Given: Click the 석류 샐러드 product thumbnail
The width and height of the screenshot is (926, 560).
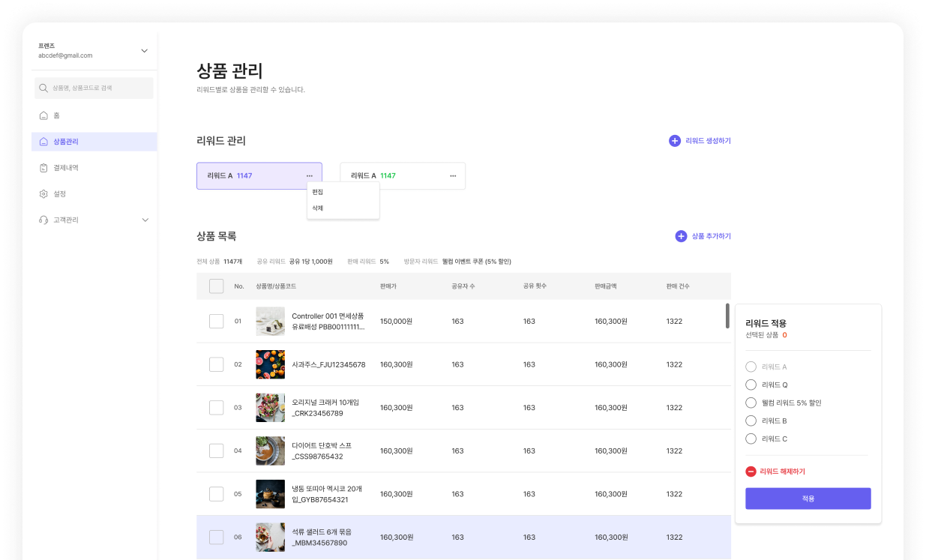Looking at the screenshot, I should [x=270, y=538].
